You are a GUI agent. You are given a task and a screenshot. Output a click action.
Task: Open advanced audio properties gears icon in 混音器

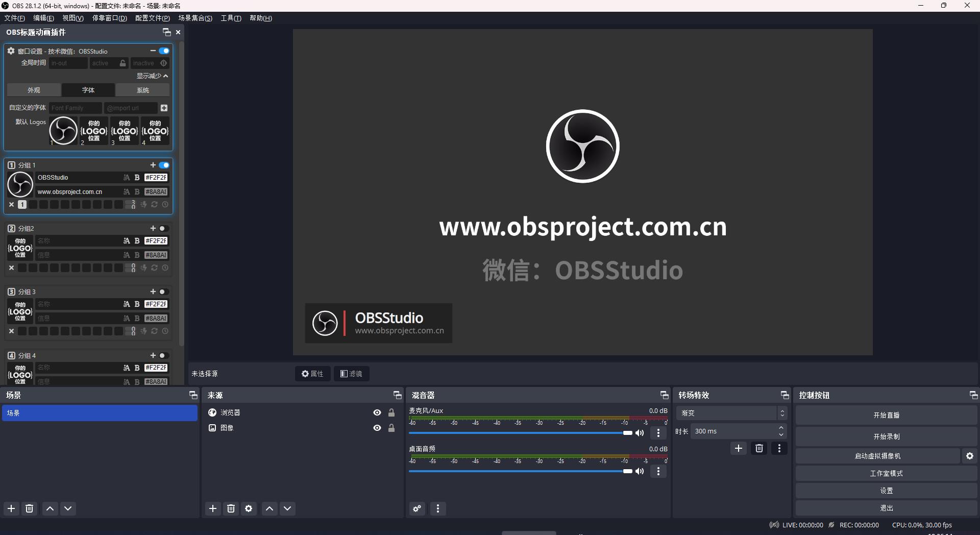point(417,508)
